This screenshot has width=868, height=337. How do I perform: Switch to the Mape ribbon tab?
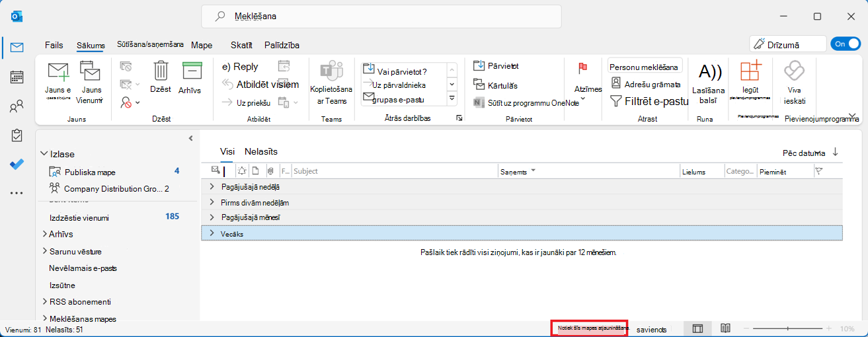pyautogui.click(x=202, y=45)
